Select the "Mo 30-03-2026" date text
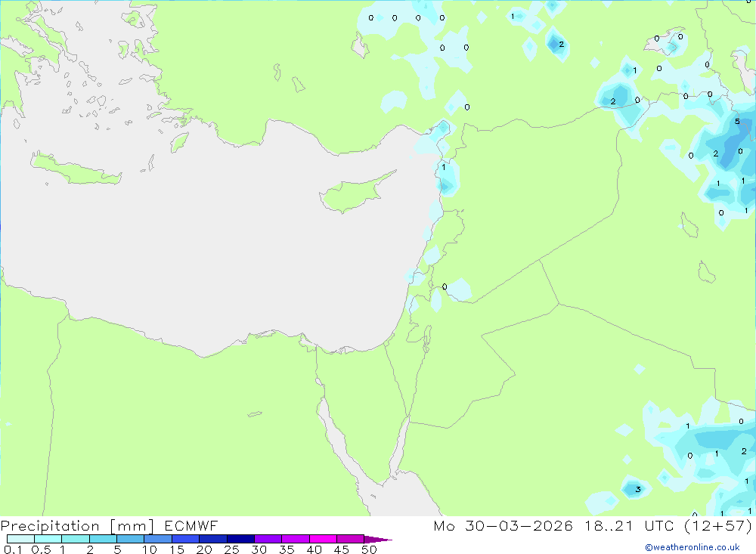756x554 pixels. [x=503, y=525]
